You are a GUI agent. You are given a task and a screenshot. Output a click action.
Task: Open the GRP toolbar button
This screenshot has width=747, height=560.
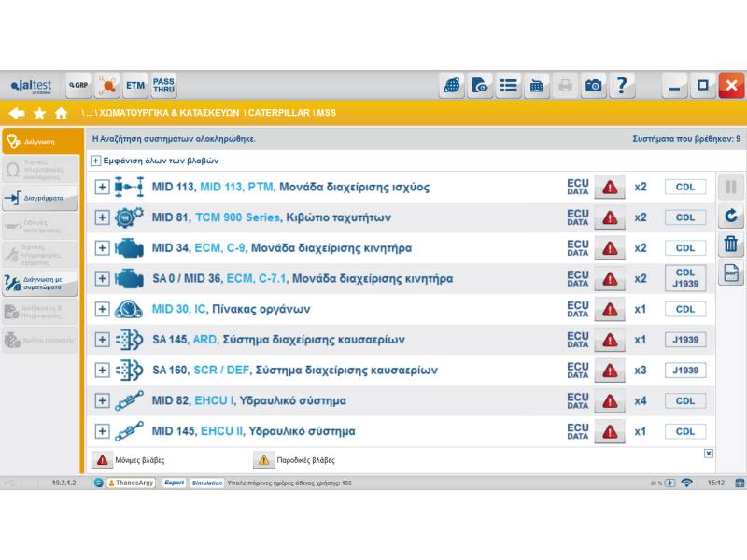point(78,86)
